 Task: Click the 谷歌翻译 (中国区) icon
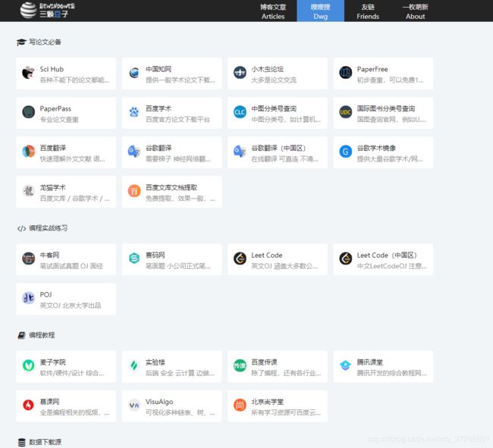coord(240,152)
